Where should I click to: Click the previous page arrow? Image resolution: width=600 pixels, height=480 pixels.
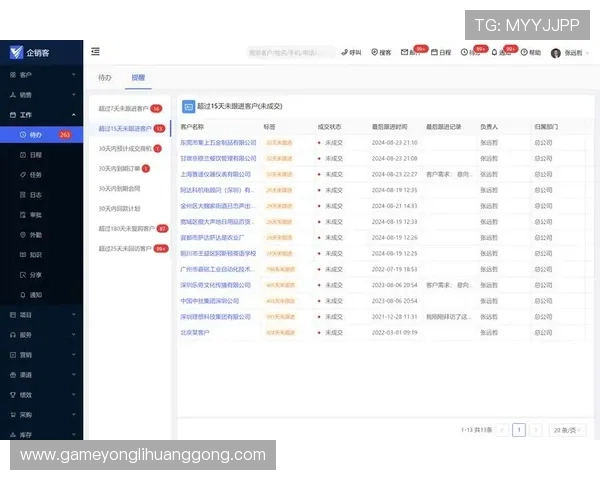(x=502, y=430)
